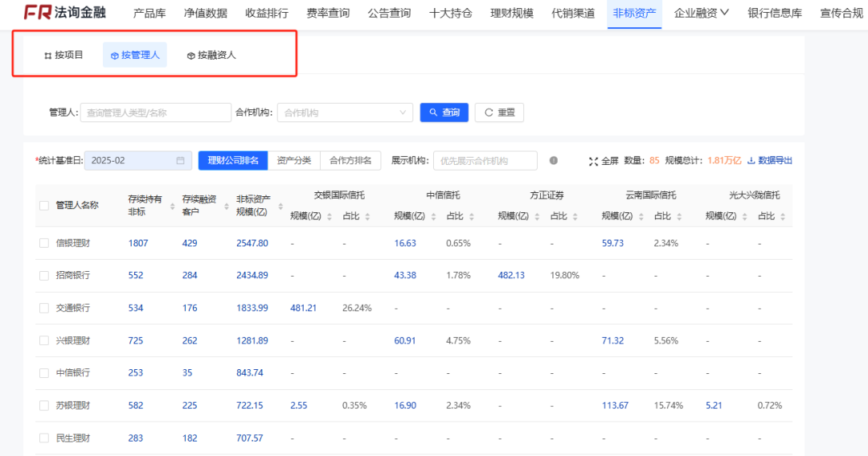Switch to 按管理人 tab
Screen dimensions: 868x456
(135, 55)
